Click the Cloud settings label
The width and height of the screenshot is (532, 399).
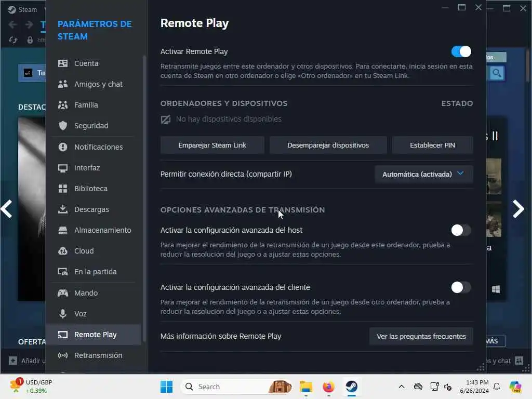tap(84, 251)
